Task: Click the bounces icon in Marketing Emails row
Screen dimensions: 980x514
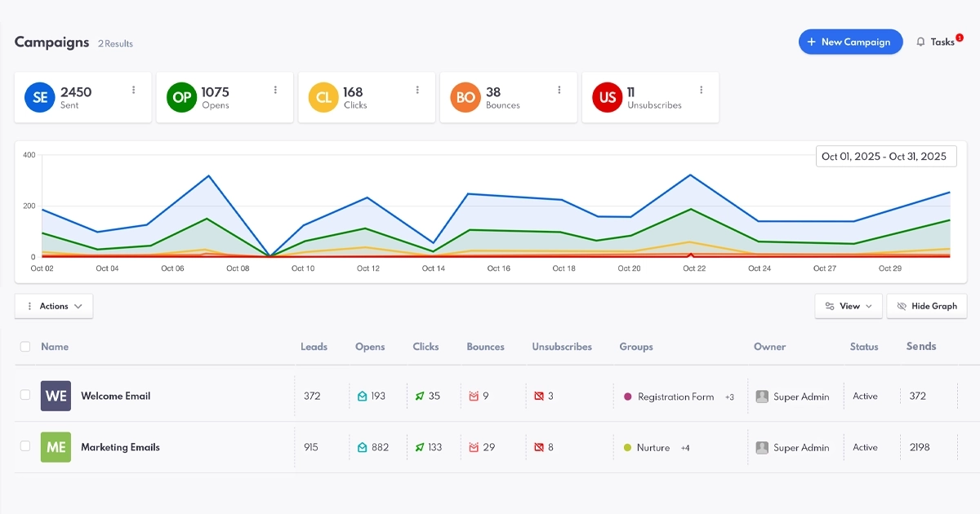Action: pyautogui.click(x=473, y=447)
